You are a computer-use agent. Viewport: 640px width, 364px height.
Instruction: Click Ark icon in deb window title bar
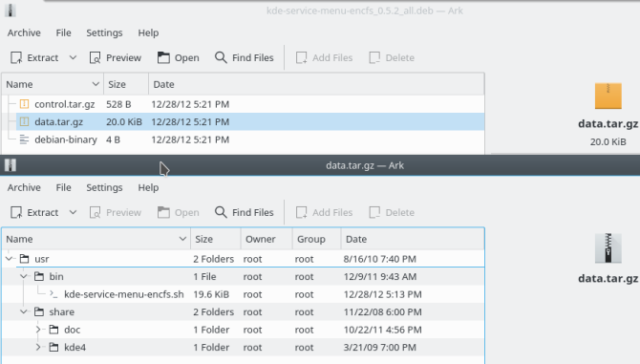pos(11,11)
